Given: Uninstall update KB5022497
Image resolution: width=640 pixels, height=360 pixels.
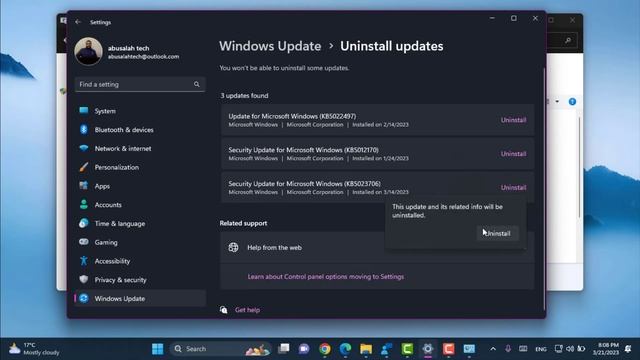Looking at the screenshot, I should [x=513, y=120].
